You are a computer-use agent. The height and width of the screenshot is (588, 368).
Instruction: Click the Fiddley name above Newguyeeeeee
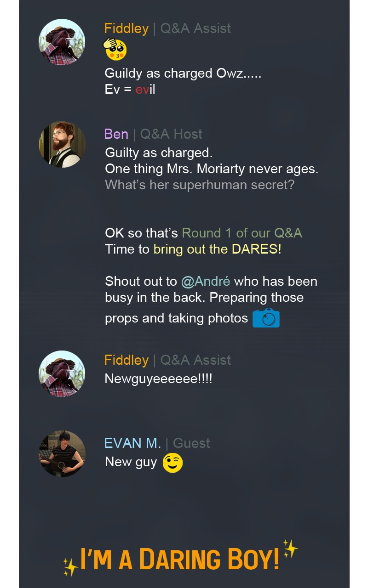(x=126, y=360)
